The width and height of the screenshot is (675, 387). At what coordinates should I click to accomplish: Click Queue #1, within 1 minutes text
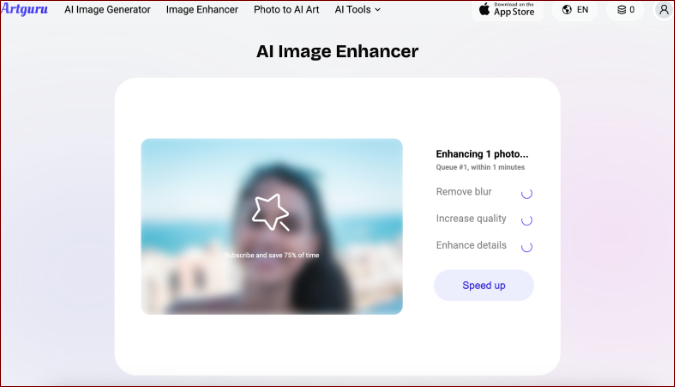(480, 167)
